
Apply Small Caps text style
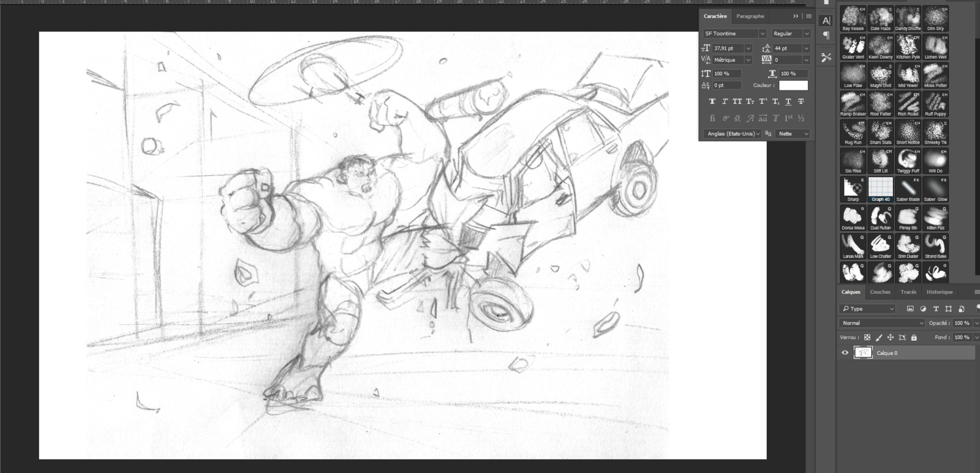750,102
